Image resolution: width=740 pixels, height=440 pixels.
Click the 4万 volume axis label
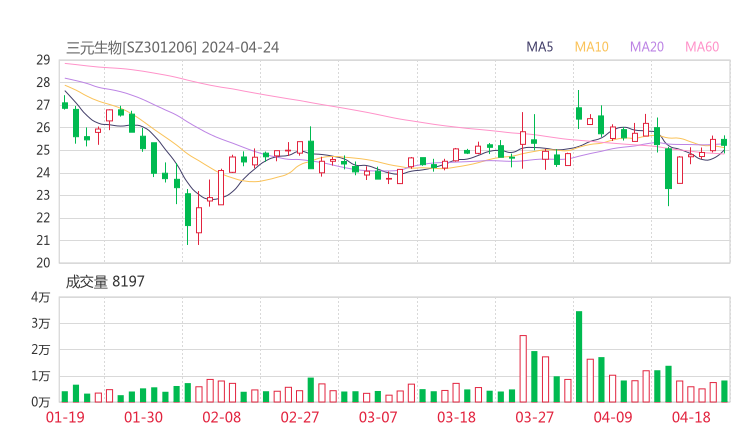41,297
